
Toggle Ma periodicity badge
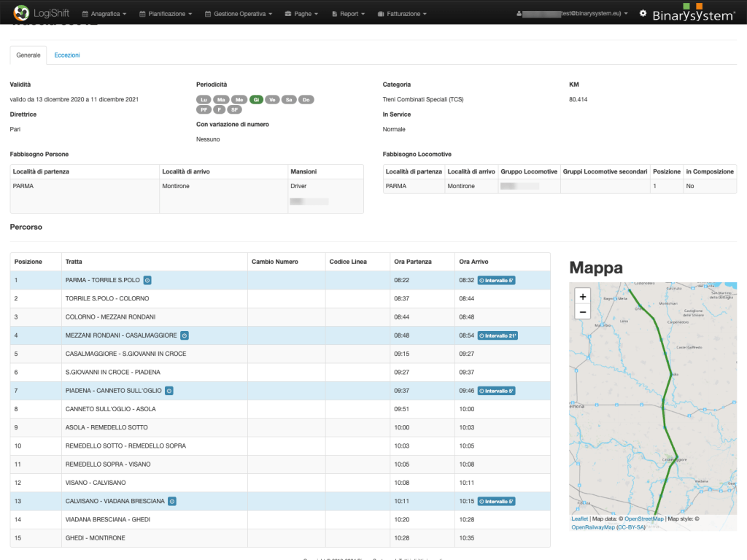[x=221, y=99]
